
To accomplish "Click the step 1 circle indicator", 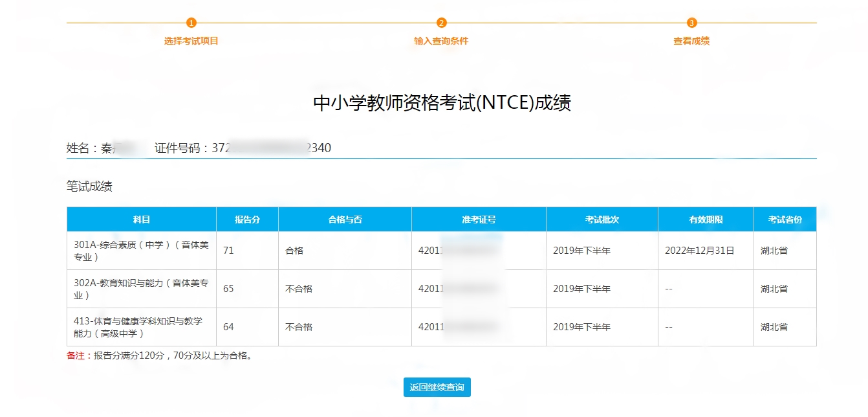I will pyautogui.click(x=191, y=23).
